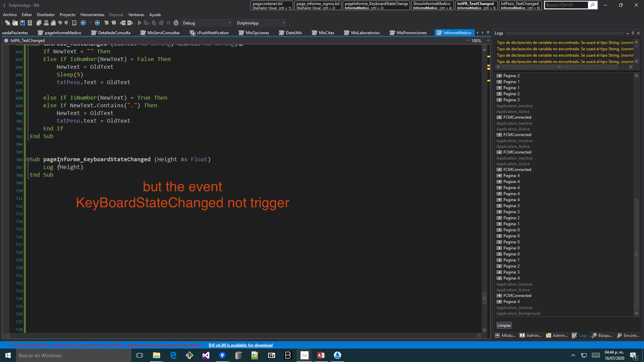Click the search magnifier icon
The width and height of the screenshot is (644, 362).
tap(593, 5)
